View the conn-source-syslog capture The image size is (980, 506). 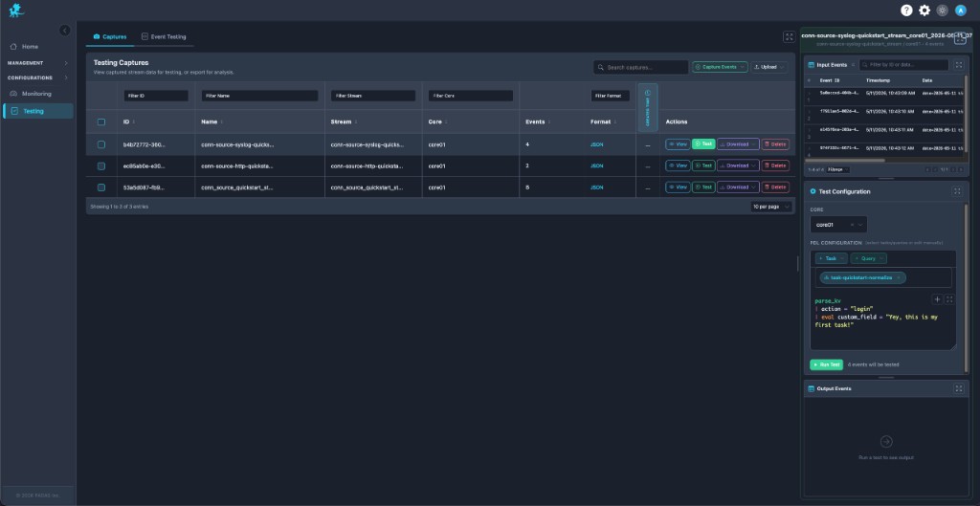coord(678,144)
